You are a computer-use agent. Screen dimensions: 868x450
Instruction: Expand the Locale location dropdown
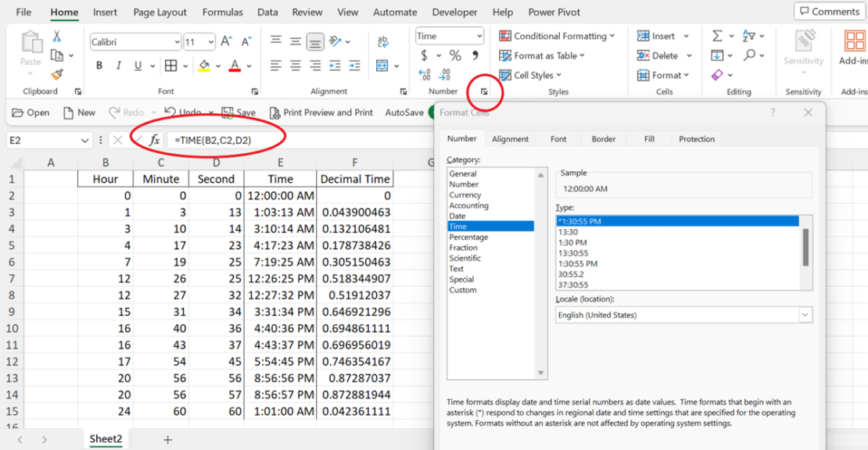pyautogui.click(x=805, y=315)
